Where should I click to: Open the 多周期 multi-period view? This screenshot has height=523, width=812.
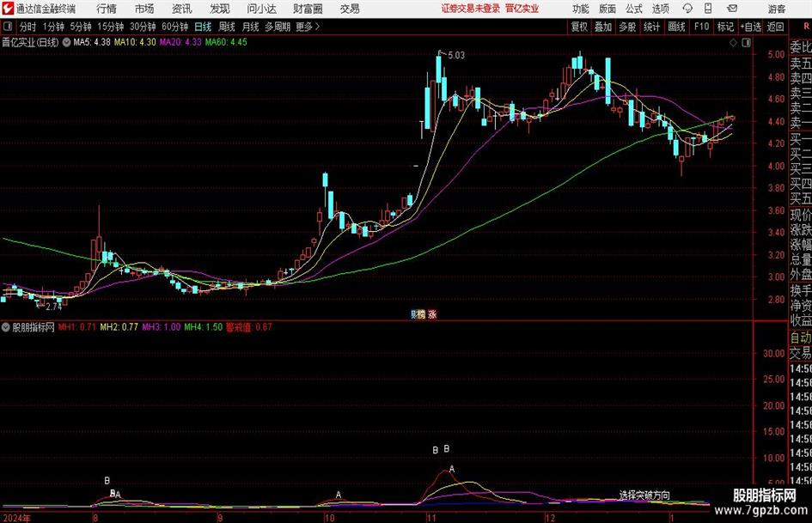click(x=278, y=27)
